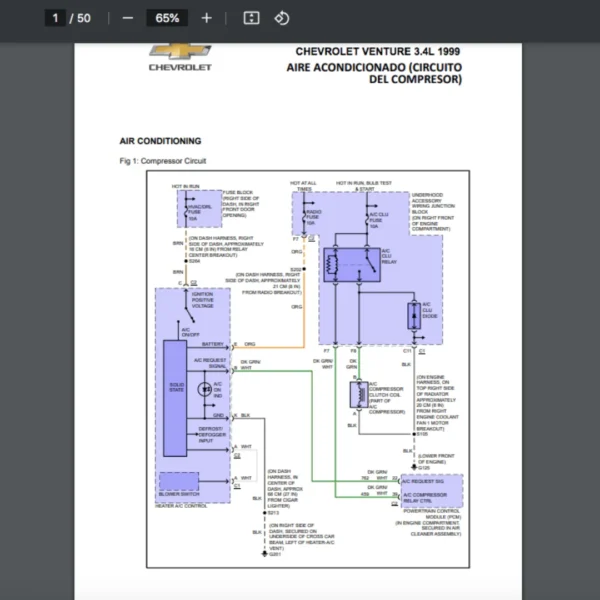600x600 pixels.
Task: Rotate the document with the rotate icon
Action: 282,18
